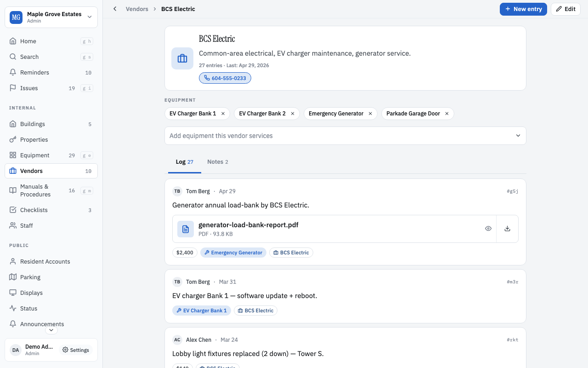Click the Edit vendor button
This screenshot has height=368, width=588.
coord(565,9)
